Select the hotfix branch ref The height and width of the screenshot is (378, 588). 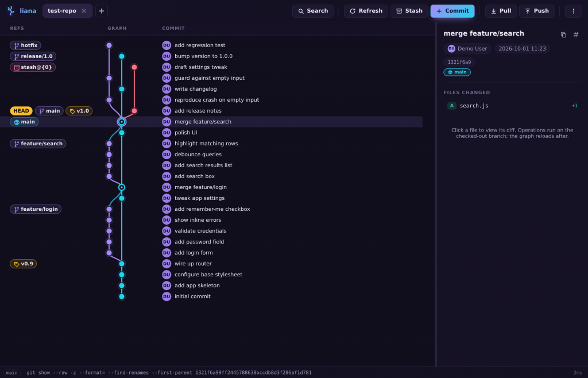click(25, 45)
